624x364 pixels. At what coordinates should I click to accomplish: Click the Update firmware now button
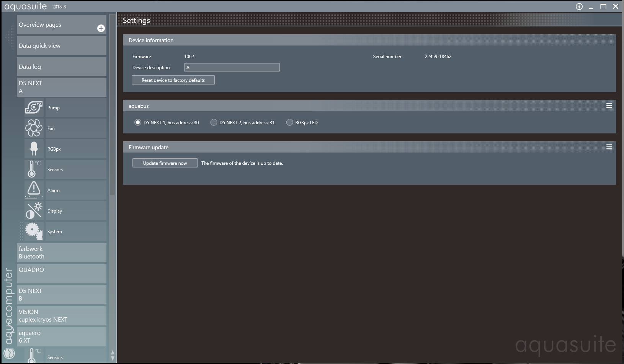pos(165,163)
